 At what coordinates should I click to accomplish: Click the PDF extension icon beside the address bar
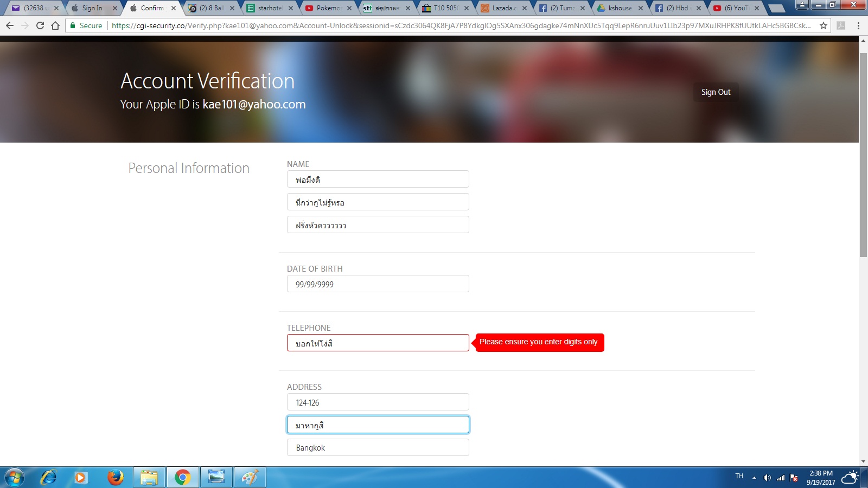click(841, 25)
